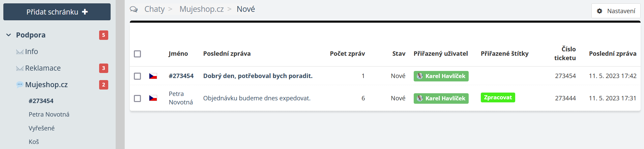Open the Koš folder in sidebar
Viewport: 644px width, 149px height.
tap(34, 142)
